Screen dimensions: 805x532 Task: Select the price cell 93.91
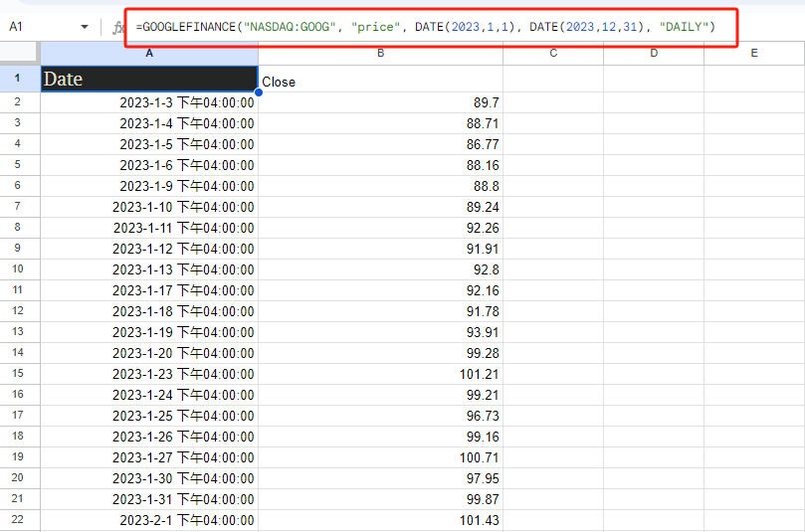pyautogui.click(x=380, y=332)
